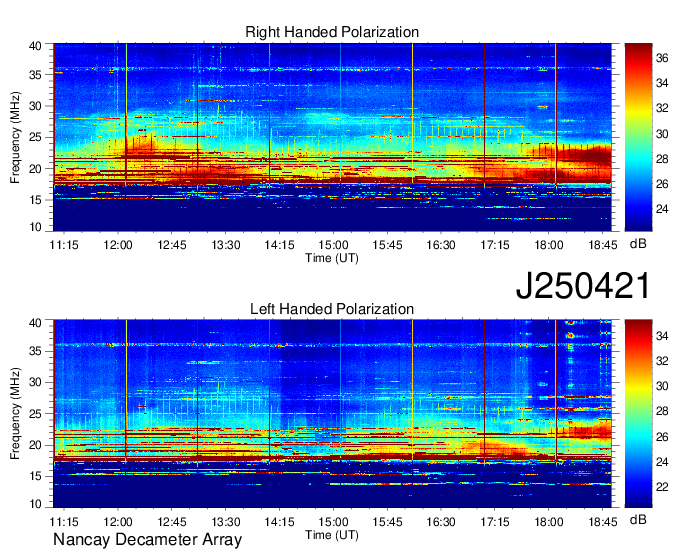Viewport: 680px width, 552px height.
Task: Click the 15:45 time tick under Right Handed plot
Action: [x=387, y=245]
